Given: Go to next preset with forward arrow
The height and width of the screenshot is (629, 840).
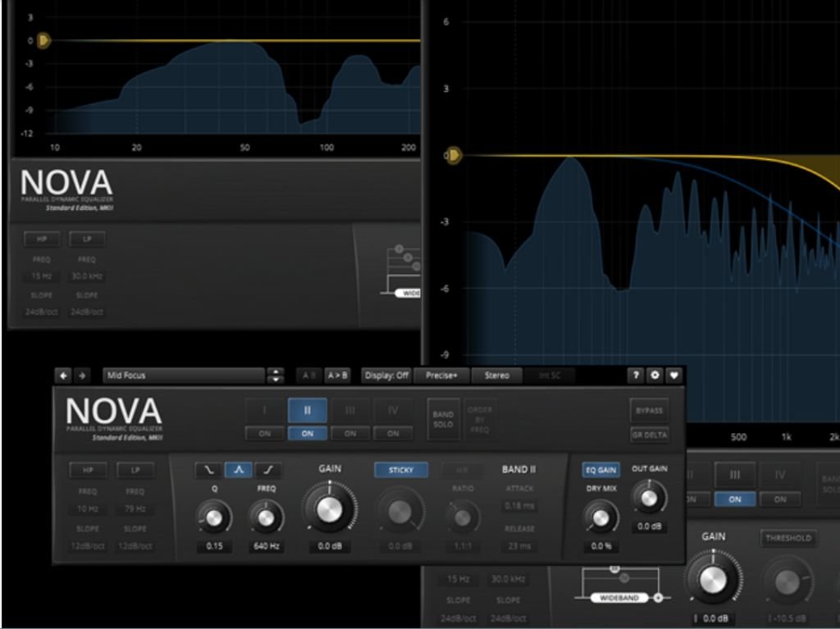Looking at the screenshot, I should (x=82, y=376).
